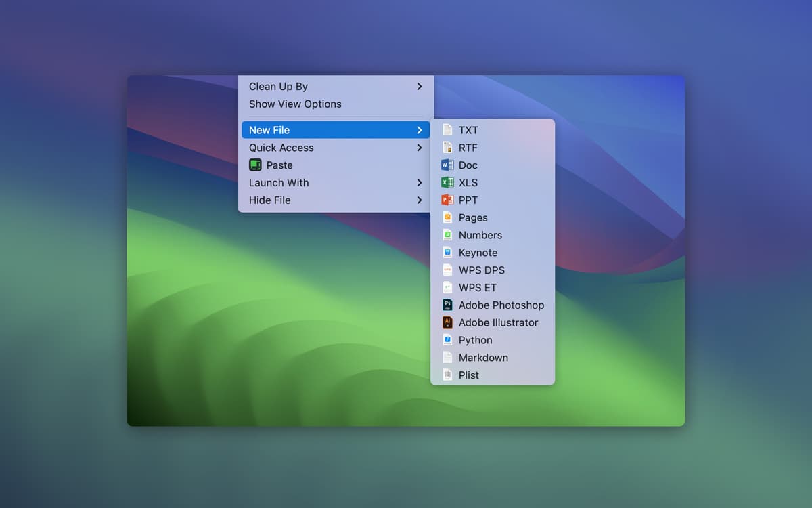Viewport: 812px width, 508px height.
Task: Click the PowerPoint icon beside PPT
Action: tap(447, 200)
